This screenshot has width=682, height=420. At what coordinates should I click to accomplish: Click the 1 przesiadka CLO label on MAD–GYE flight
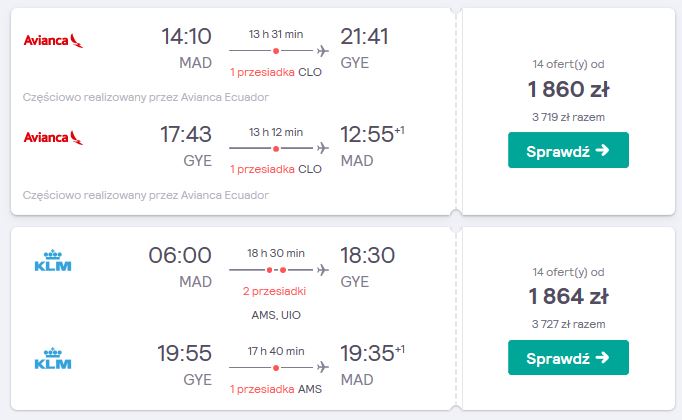pyautogui.click(x=276, y=72)
